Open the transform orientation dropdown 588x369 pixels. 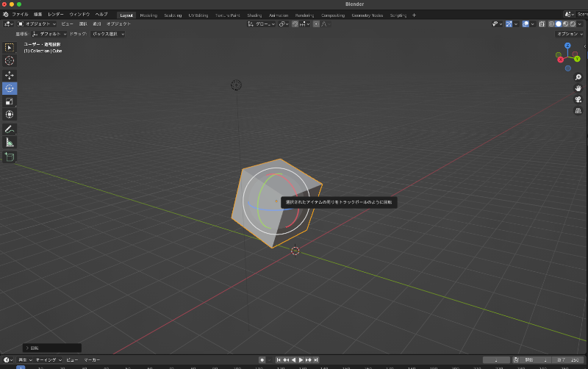point(262,24)
